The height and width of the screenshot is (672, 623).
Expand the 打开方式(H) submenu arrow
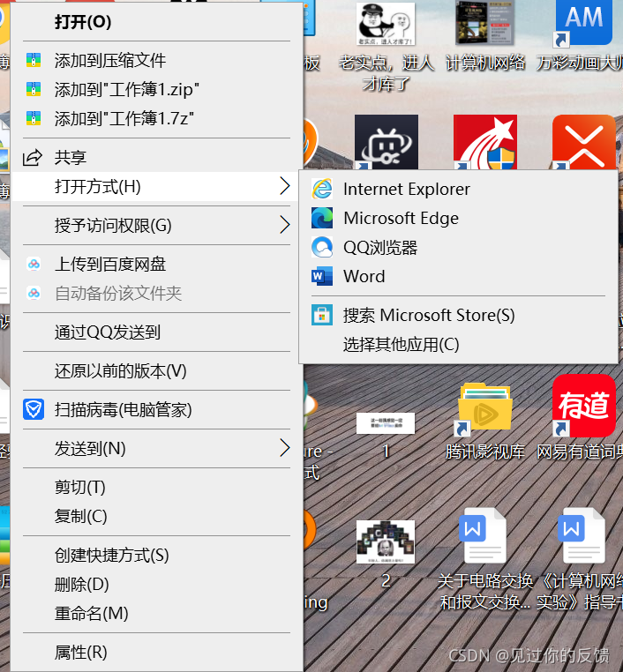pyautogui.click(x=285, y=186)
